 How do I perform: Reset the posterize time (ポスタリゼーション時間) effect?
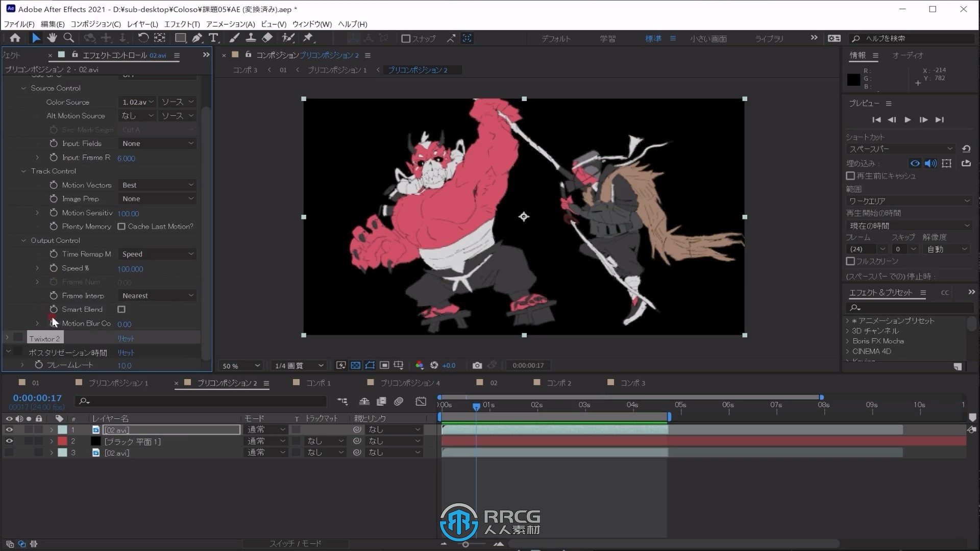click(126, 353)
